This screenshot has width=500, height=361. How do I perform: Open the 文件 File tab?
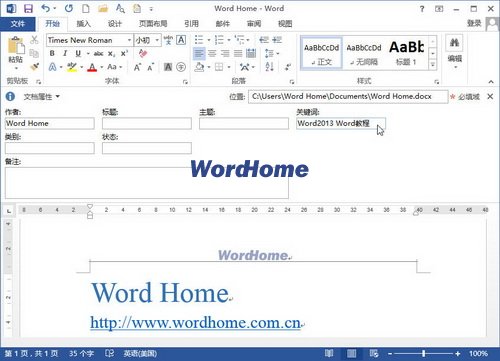click(17, 24)
